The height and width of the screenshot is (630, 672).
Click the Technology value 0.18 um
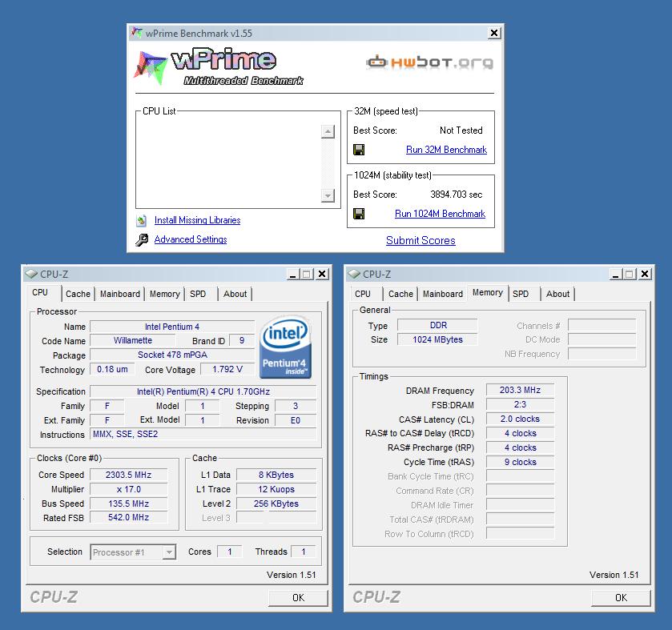[112, 369]
